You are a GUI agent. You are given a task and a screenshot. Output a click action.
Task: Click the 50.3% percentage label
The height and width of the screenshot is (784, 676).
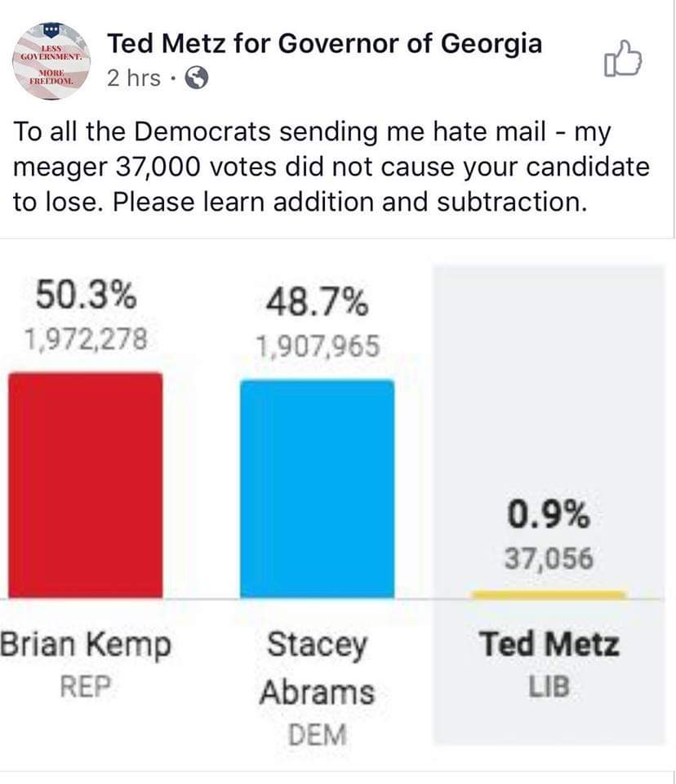click(x=86, y=295)
